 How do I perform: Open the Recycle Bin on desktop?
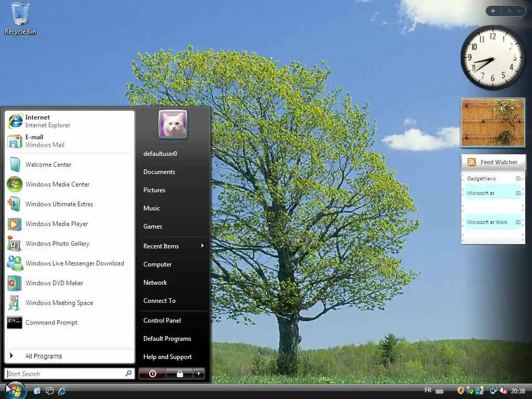[x=20, y=19]
